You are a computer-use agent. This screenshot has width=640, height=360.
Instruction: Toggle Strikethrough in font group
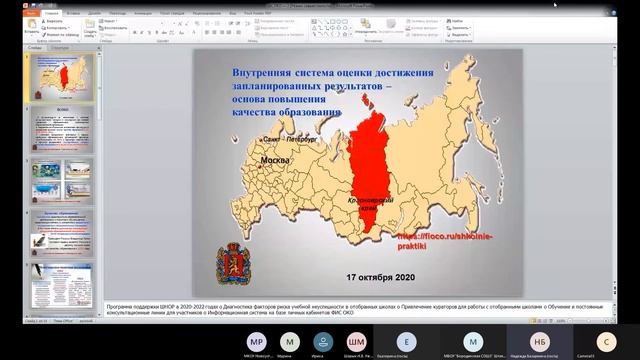(164, 32)
